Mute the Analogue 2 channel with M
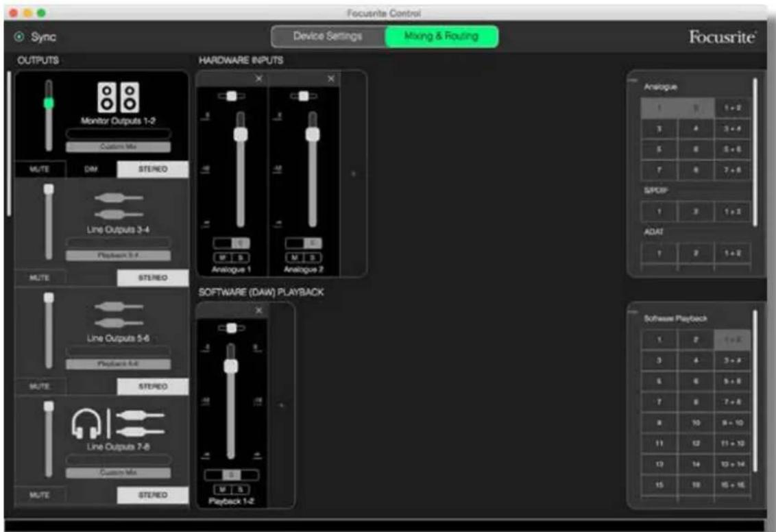The height and width of the screenshot is (532, 776). (x=295, y=257)
